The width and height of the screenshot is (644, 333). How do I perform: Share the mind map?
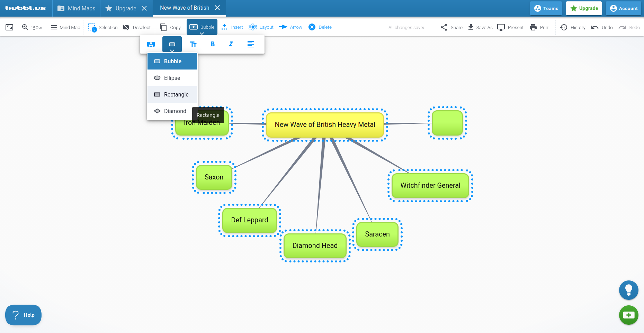pos(451,27)
